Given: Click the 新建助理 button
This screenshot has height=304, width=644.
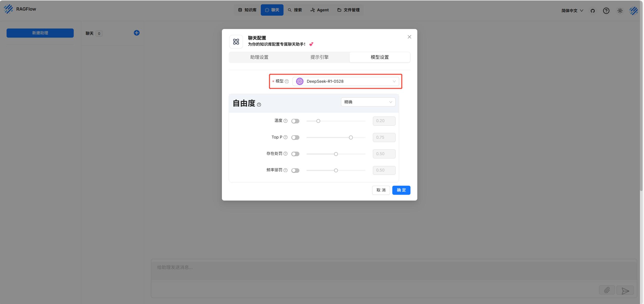Looking at the screenshot, I should [40, 33].
